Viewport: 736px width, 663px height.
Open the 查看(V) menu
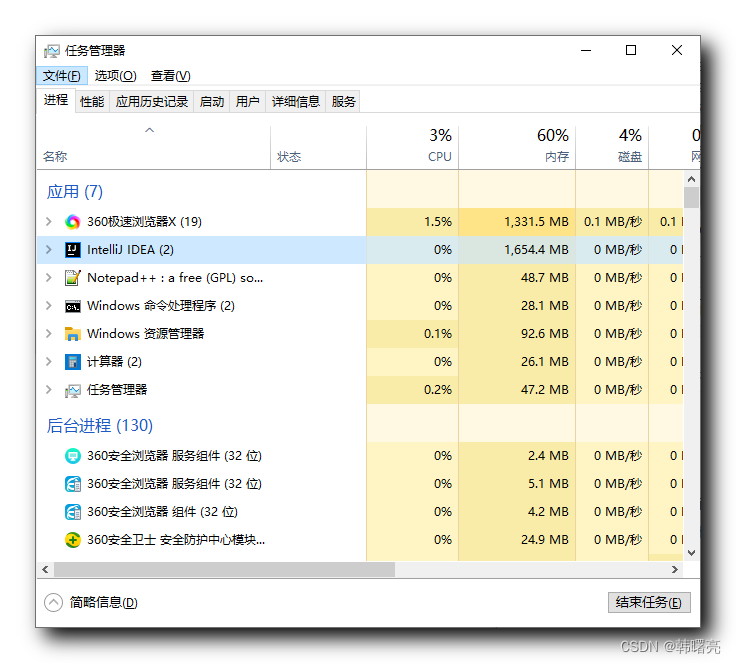(170, 76)
